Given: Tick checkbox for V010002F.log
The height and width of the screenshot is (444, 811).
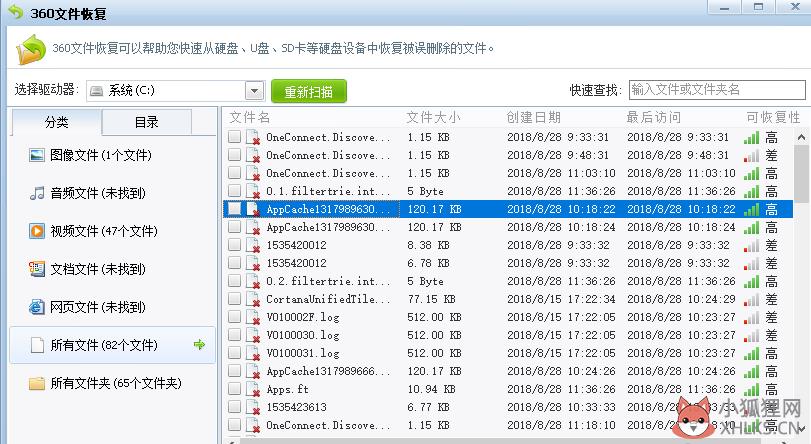Looking at the screenshot, I should 235,317.
